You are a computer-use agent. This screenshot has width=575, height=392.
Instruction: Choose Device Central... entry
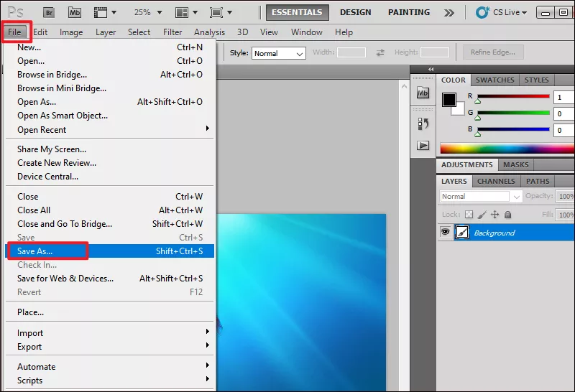tap(110, 176)
